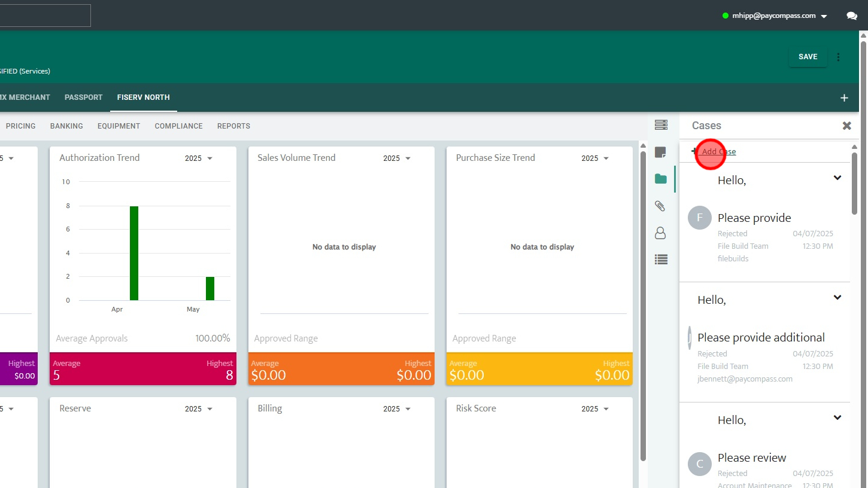Open mhipp@paycompass.com account dropdown
868x488 pixels.
pyautogui.click(x=775, y=16)
